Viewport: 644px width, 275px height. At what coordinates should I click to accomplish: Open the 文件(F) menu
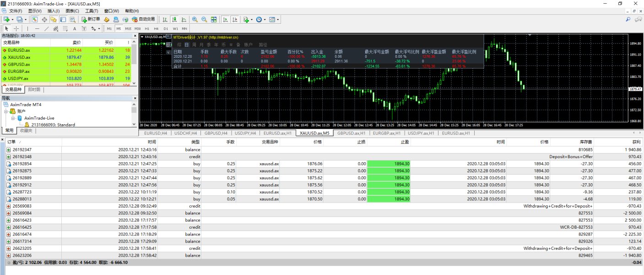[16, 11]
